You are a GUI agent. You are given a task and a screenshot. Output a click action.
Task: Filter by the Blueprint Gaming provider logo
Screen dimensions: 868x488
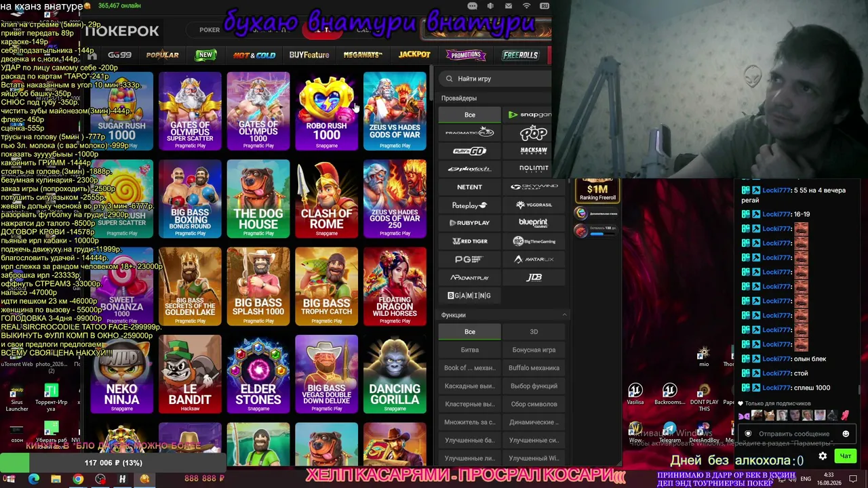pyautogui.click(x=533, y=222)
